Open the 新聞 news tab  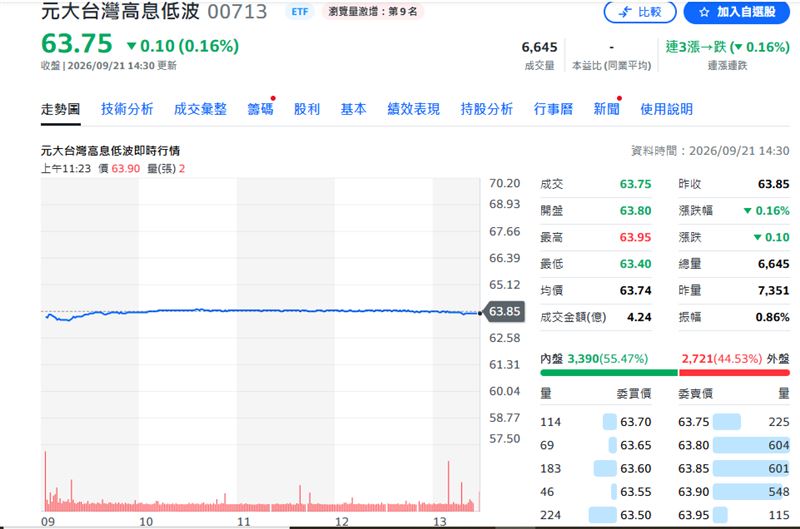(606, 109)
